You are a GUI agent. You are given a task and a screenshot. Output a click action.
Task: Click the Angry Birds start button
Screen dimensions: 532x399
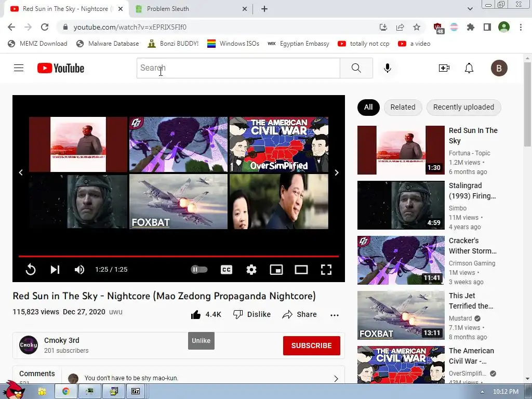(14, 390)
